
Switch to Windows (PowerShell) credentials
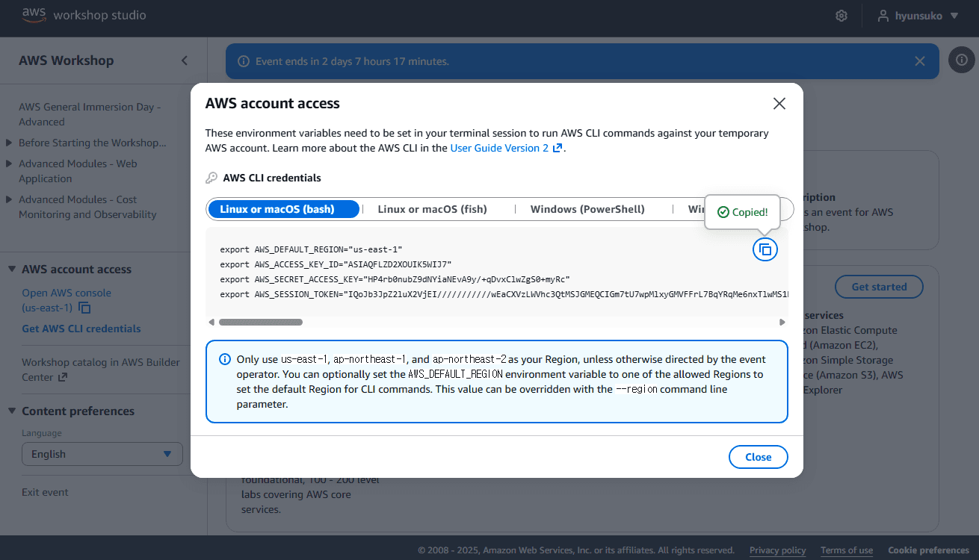[587, 209]
